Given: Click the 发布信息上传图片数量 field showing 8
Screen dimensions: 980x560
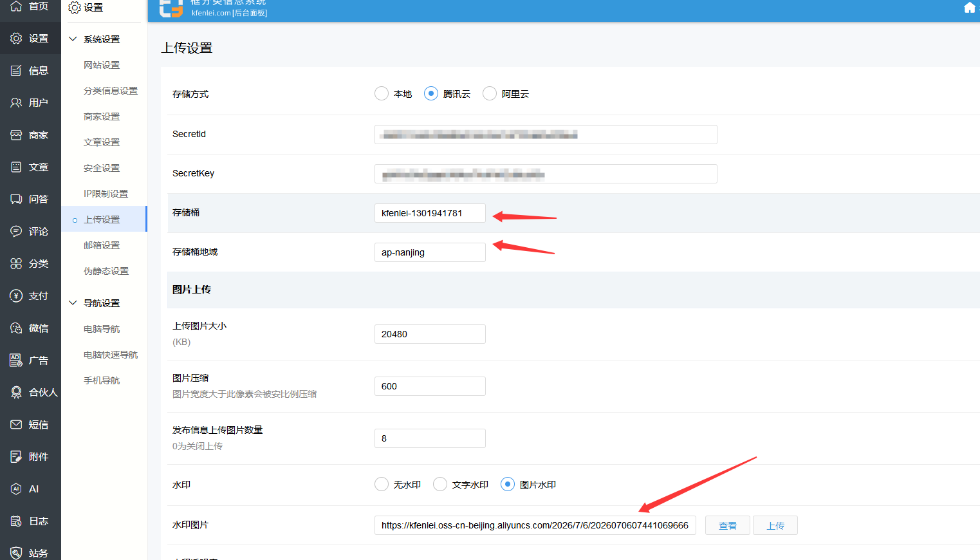Looking at the screenshot, I should click(430, 438).
